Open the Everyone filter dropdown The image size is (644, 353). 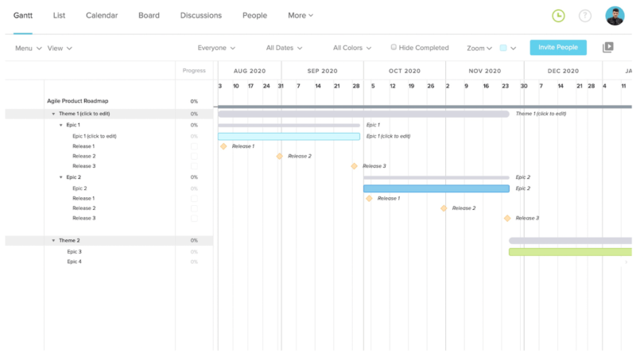coord(216,48)
